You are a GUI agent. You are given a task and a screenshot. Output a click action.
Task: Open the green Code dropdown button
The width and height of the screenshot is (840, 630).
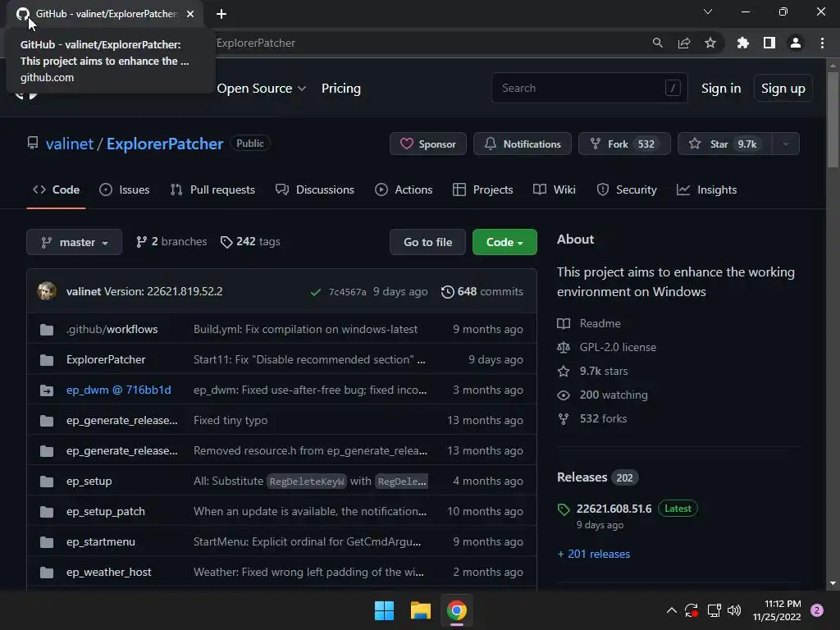tap(504, 242)
